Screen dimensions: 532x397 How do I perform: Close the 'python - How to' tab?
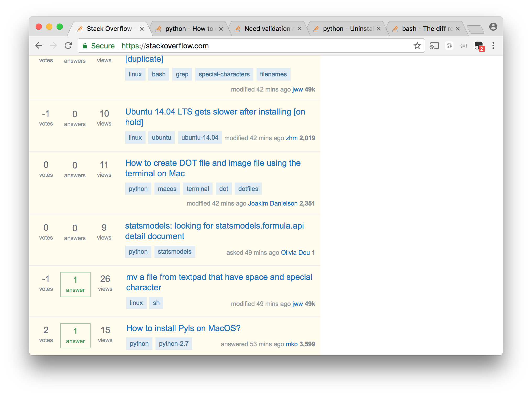point(221,29)
